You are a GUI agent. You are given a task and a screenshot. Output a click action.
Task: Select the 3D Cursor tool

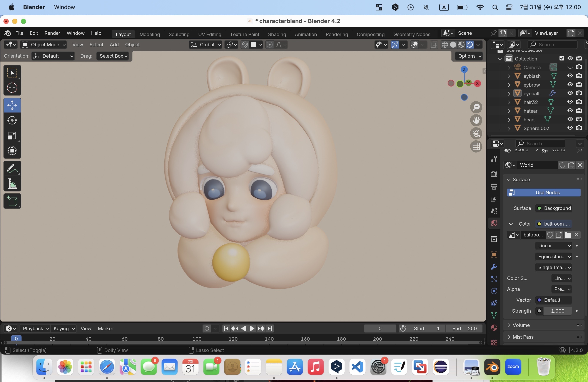tap(12, 88)
